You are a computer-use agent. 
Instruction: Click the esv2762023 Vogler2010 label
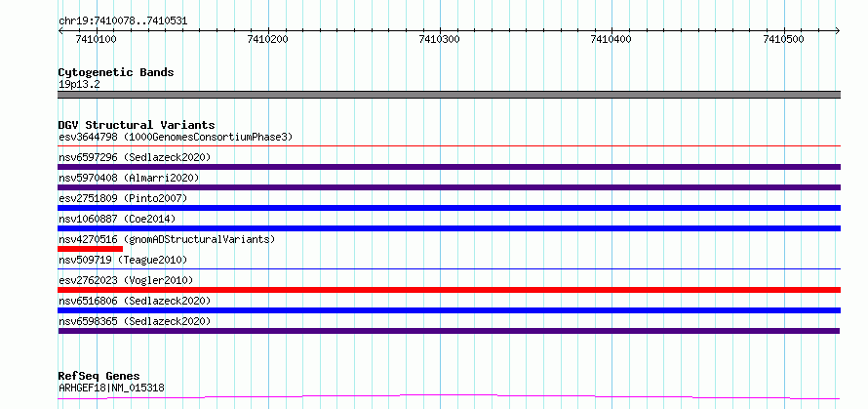pos(126,280)
